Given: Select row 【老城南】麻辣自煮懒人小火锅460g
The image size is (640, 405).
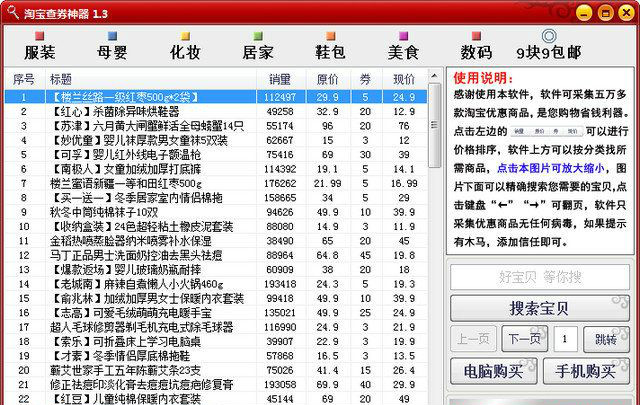Looking at the screenshot, I should 216,284.
